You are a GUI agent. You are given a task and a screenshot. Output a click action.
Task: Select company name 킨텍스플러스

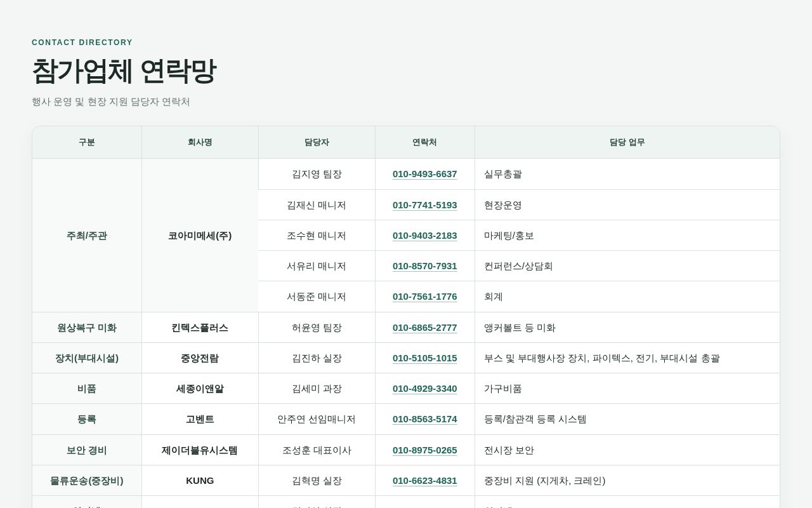pyautogui.click(x=200, y=328)
